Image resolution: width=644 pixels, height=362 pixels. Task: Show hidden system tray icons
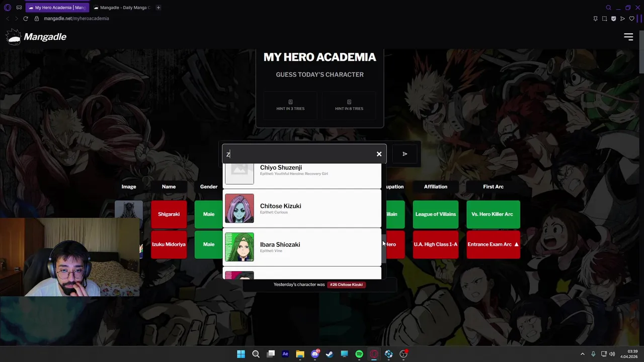(x=583, y=354)
